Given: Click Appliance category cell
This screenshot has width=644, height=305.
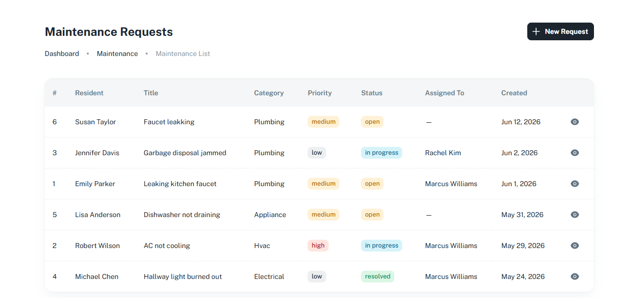Looking at the screenshot, I should 270,215.
